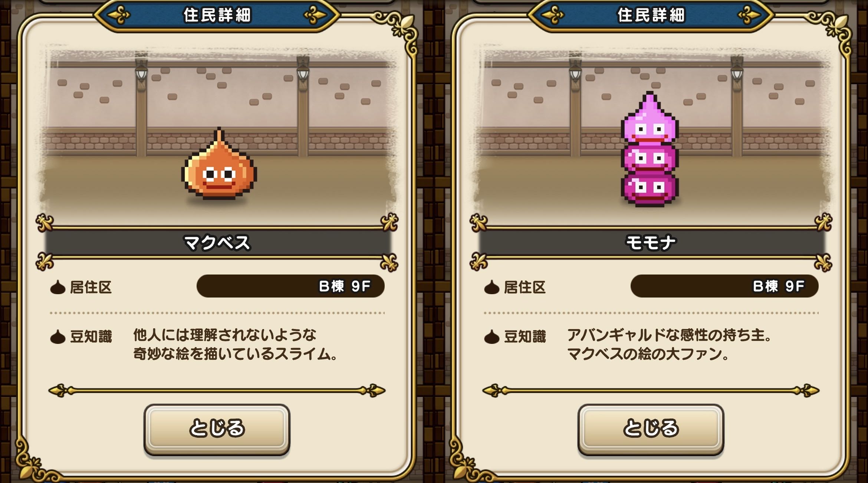Click the モモナ name bar
This screenshot has width=868, height=483.
pos(651,243)
